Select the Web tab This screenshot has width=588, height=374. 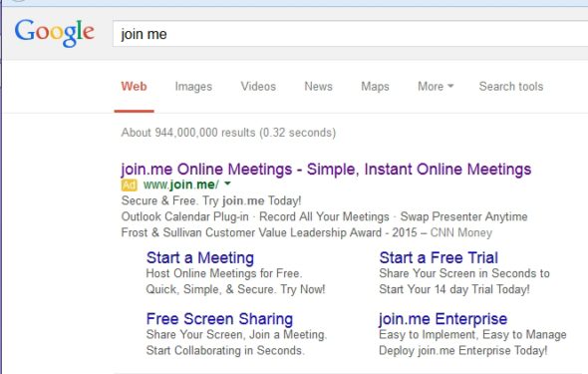(134, 87)
